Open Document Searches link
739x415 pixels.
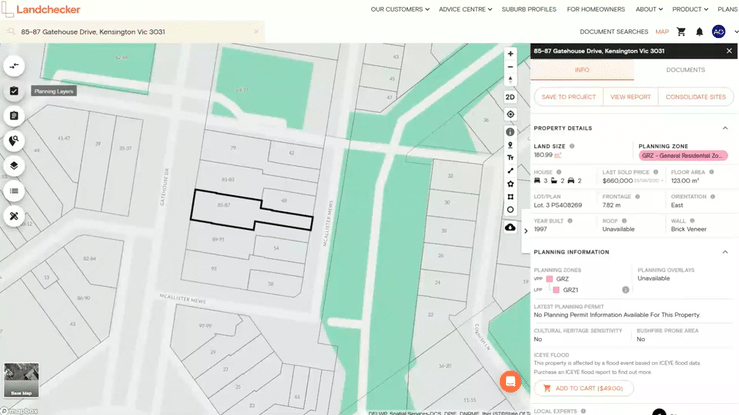pos(614,32)
